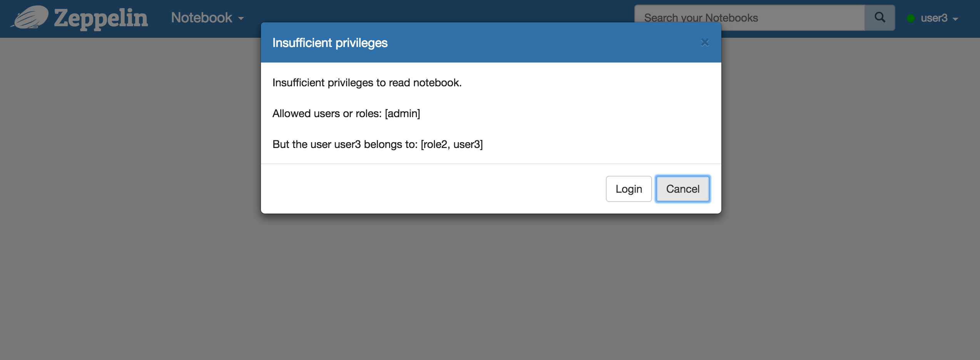Click the blue dialog header bar
This screenshot has height=360, width=980.
tap(539, 42)
